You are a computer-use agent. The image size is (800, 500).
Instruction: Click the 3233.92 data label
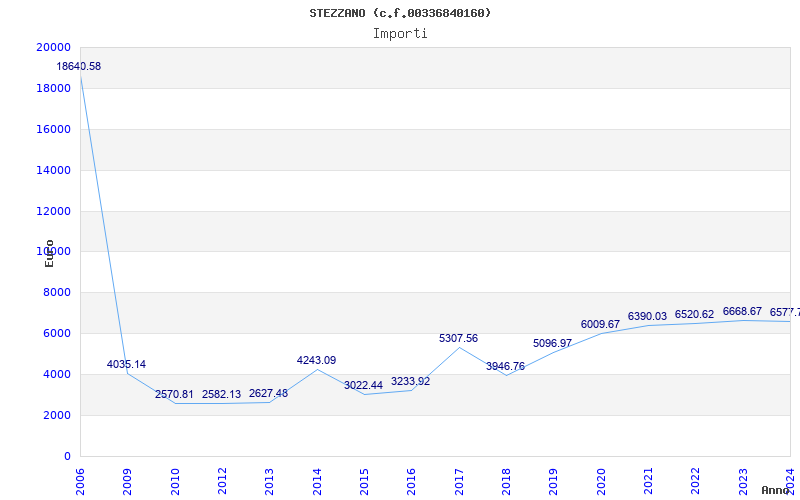410,381
